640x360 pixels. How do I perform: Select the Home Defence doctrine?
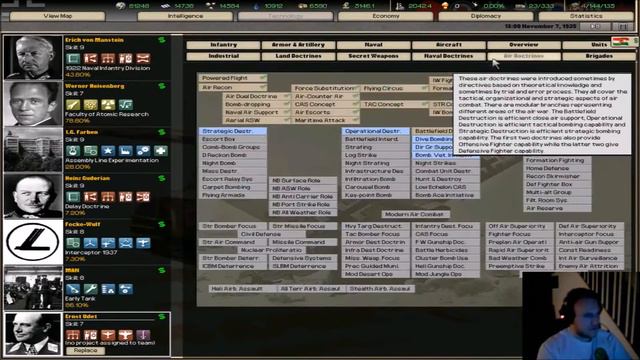point(557,168)
